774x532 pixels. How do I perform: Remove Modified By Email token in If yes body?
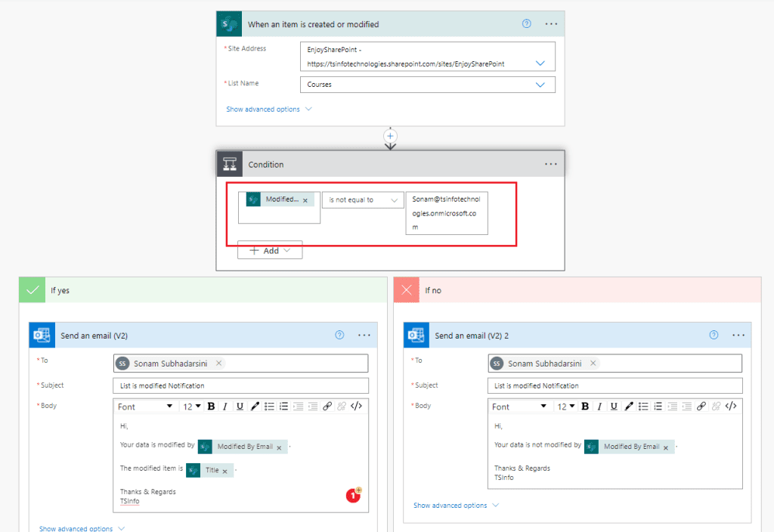point(280,447)
